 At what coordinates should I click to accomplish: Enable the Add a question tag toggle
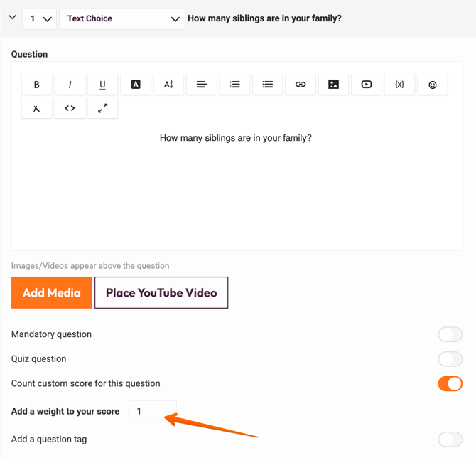(x=450, y=440)
